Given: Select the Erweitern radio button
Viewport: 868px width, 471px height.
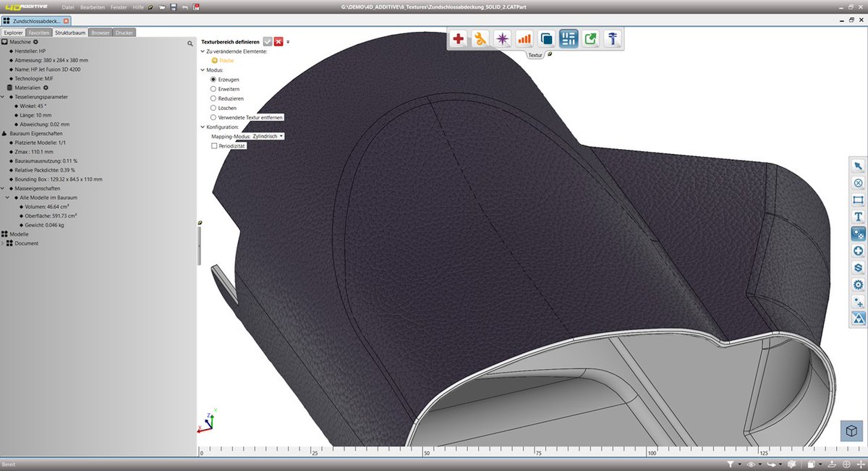Looking at the screenshot, I should coord(213,89).
